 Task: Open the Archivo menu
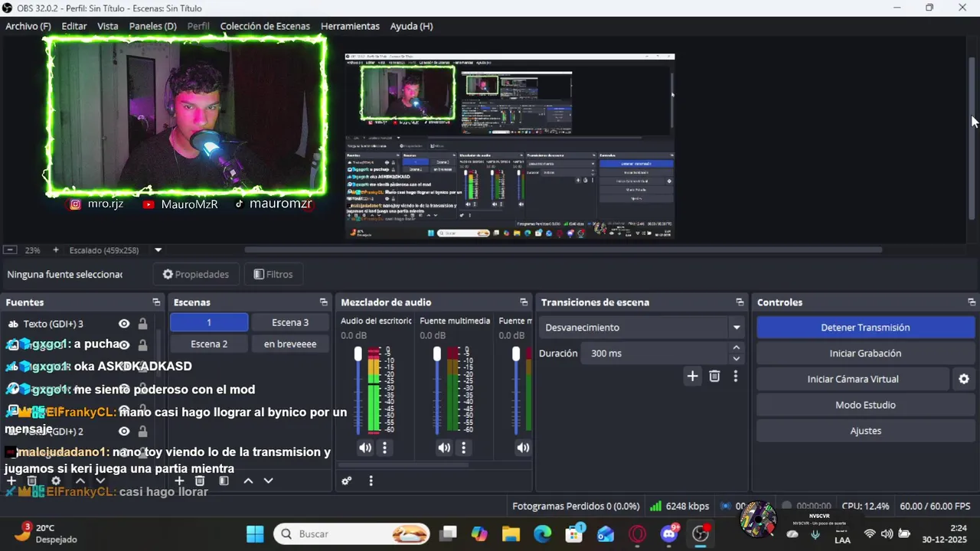28,26
